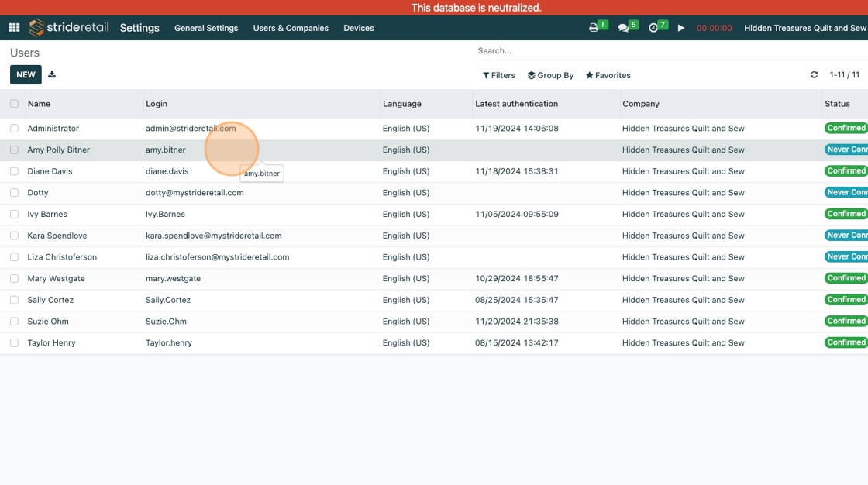
Task: Open the Group By dropdown
Action: point(550,75)
